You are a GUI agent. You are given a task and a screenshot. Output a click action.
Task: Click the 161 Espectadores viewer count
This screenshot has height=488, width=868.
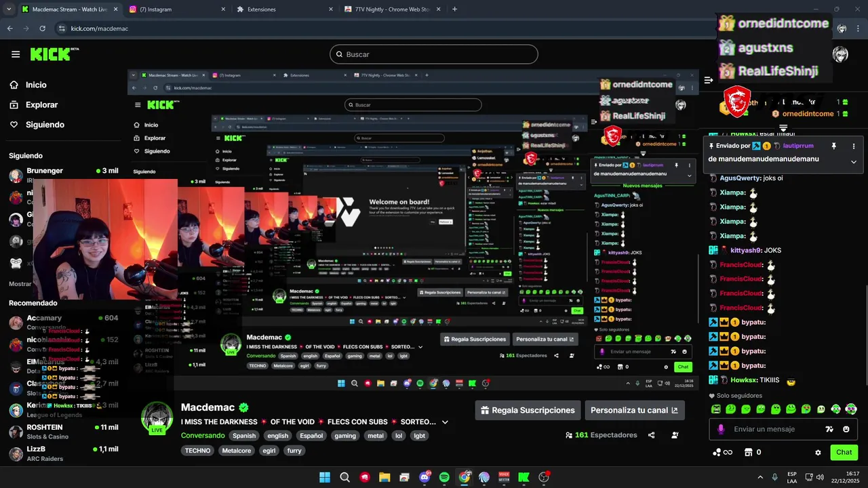(601, 435)
